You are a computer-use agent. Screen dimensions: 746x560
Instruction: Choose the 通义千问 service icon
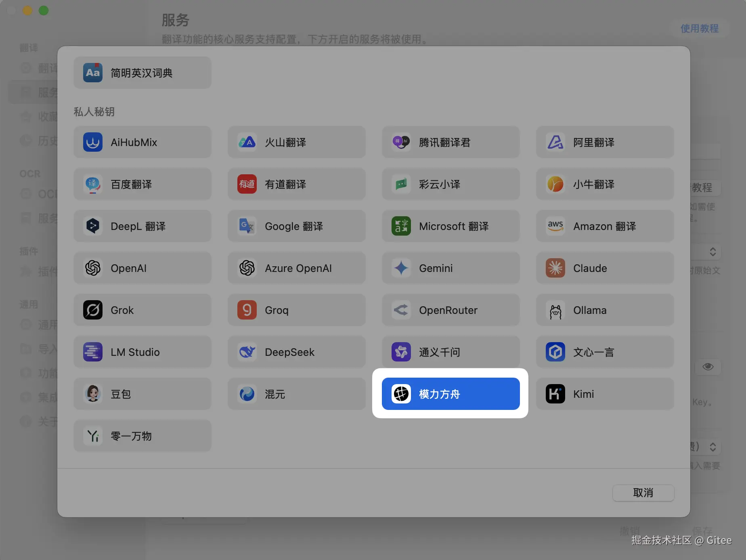click(x=401, y=352)
